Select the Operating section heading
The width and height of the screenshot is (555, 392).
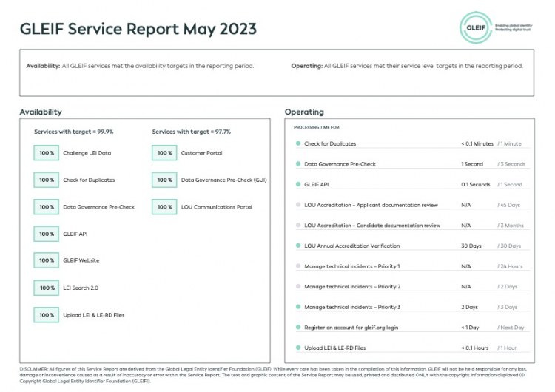pyautogui.click(x=304, y=112)
